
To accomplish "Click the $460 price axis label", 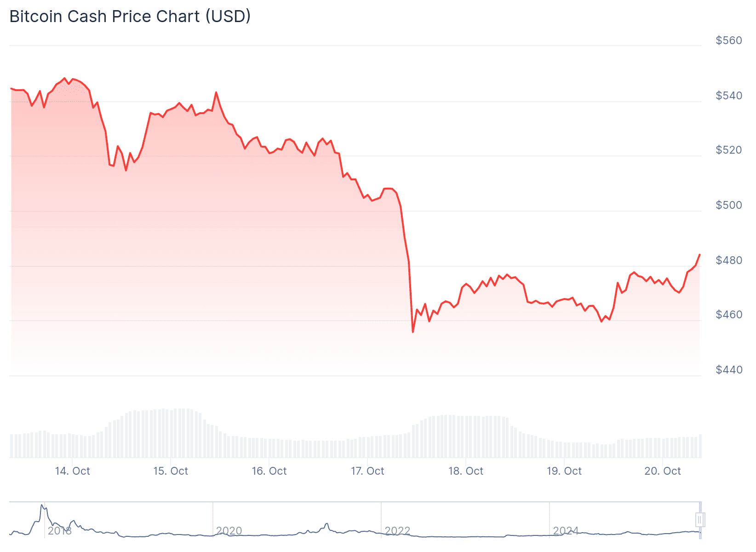I will click(x=729, y=315).
